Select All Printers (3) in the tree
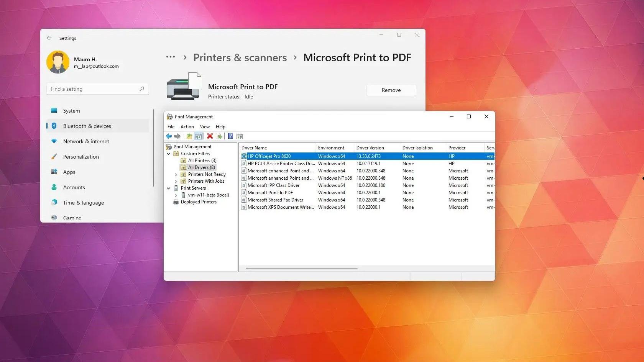 (202, 161)
